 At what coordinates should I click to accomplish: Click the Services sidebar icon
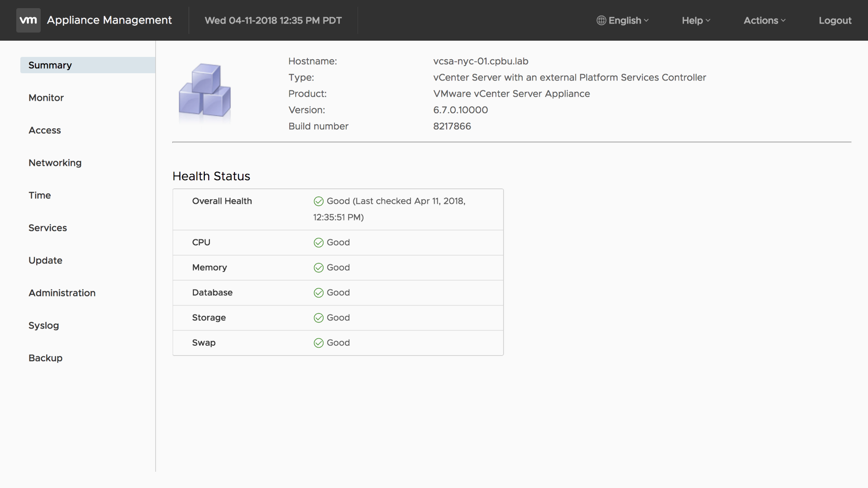(x=47, y=228)
